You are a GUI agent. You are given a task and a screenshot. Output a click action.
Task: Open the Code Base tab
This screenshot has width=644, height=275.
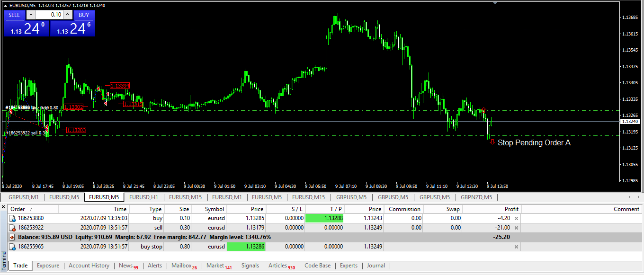coord(318,266)
